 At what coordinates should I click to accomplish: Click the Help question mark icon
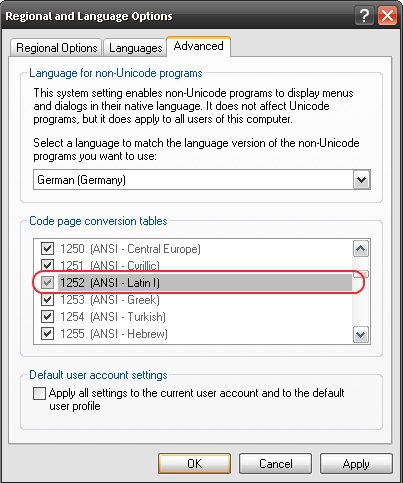point(364,16)
